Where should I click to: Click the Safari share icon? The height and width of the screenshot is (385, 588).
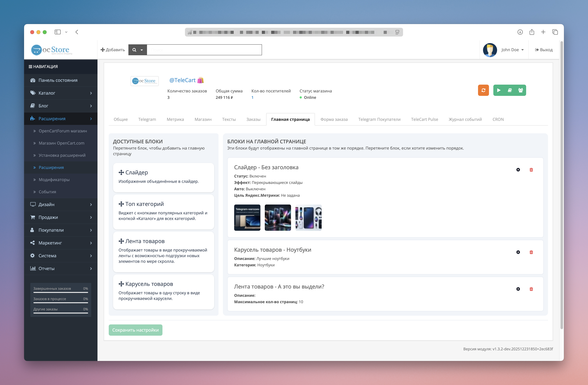[x=532, y=32]
